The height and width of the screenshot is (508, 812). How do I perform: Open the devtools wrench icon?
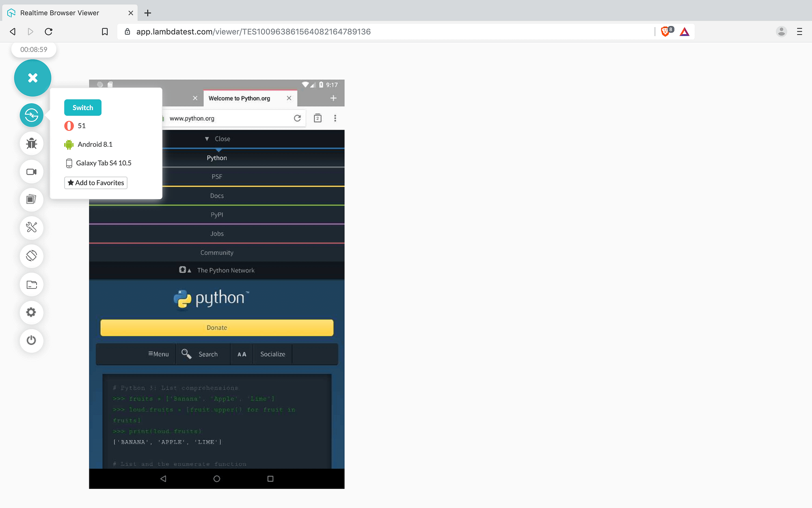tap(31, 228)
